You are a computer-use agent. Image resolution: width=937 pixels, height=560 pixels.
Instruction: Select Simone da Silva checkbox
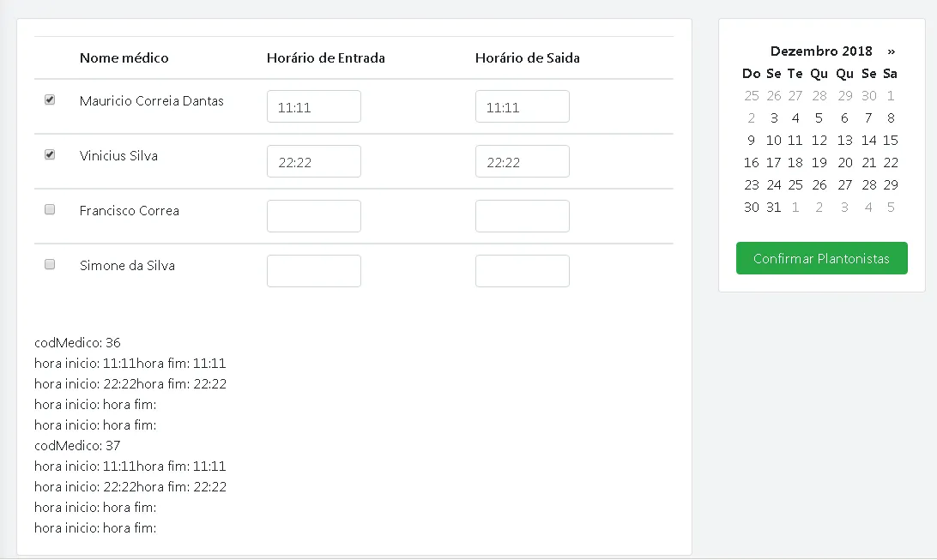tap(50, 265)
